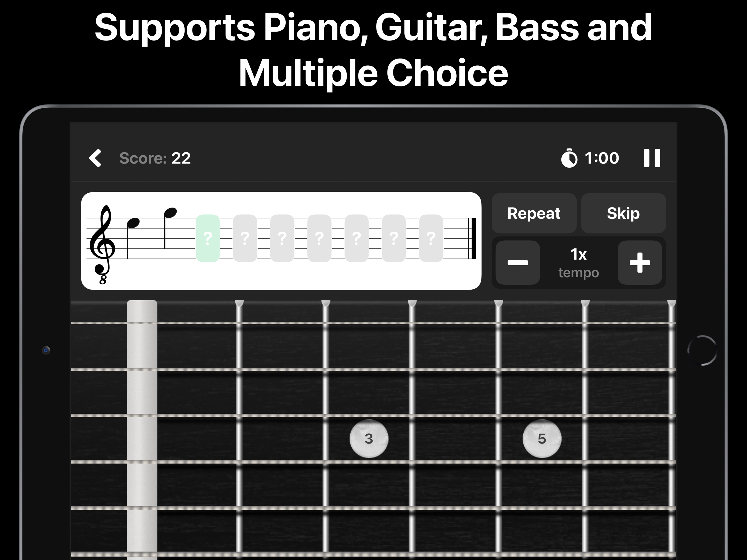
Task: Decrease tempo with the minus button
Action: [517, 262]
